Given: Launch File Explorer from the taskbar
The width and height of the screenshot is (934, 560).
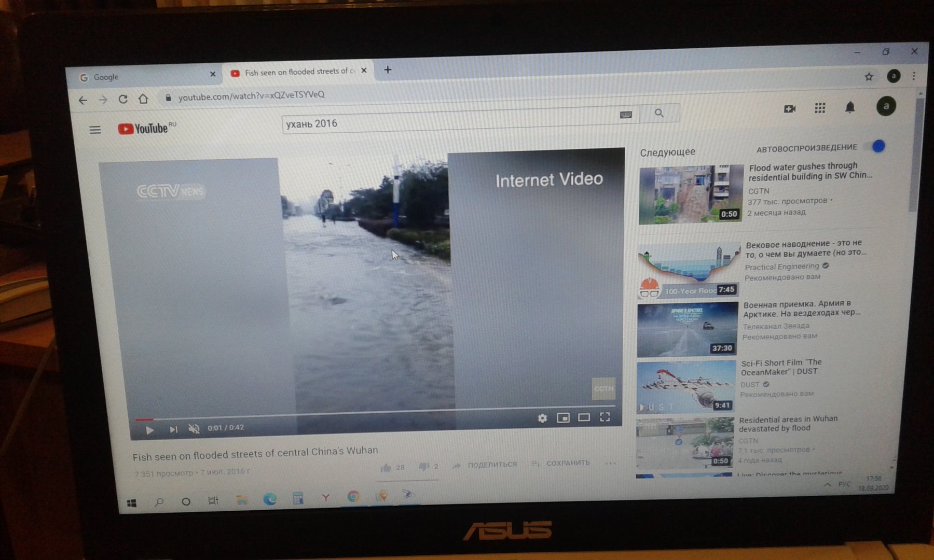Looking at the screenshot, I should point(242,500).
